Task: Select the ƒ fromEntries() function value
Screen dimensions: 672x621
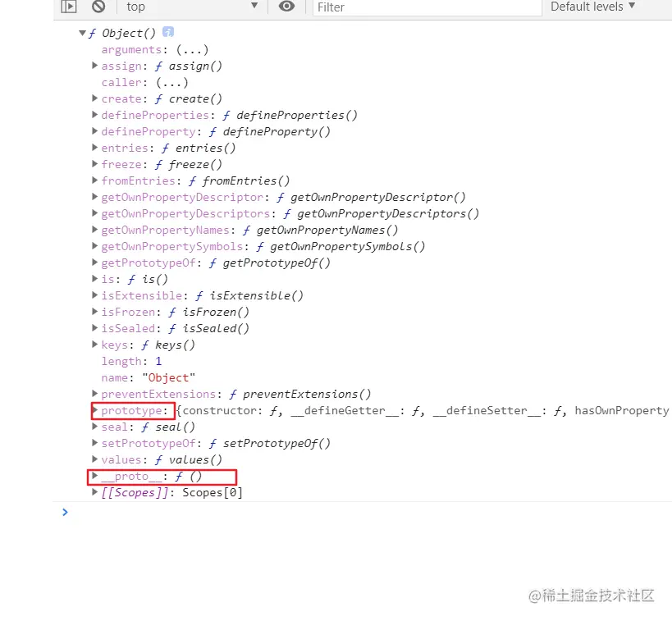Action: point(239,180)
